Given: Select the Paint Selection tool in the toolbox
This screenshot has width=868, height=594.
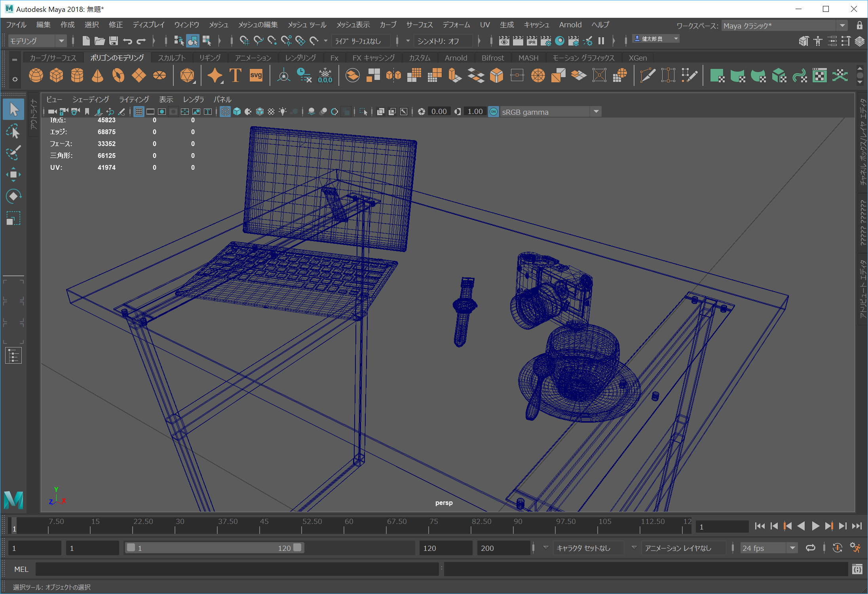Looking at the screenshot, I should 13,153.
